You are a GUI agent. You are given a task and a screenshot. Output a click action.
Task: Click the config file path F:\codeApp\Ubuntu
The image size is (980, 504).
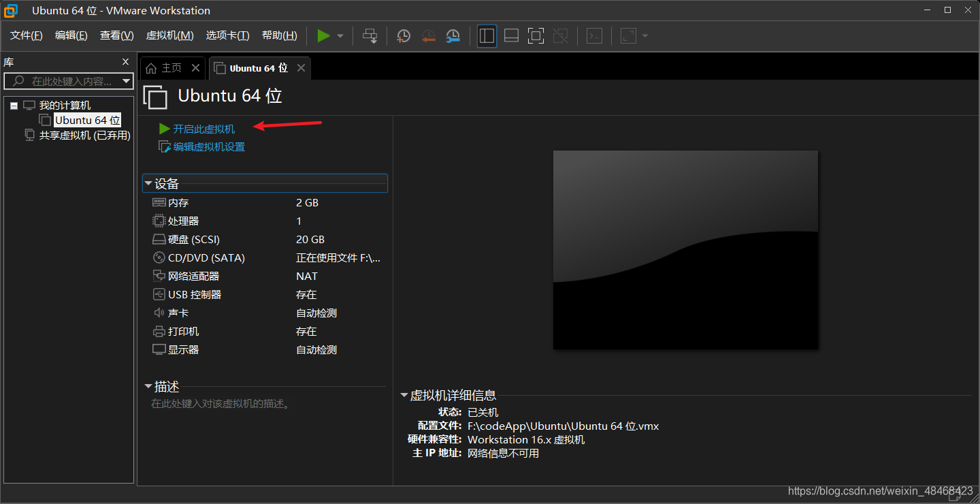[563, 426]
